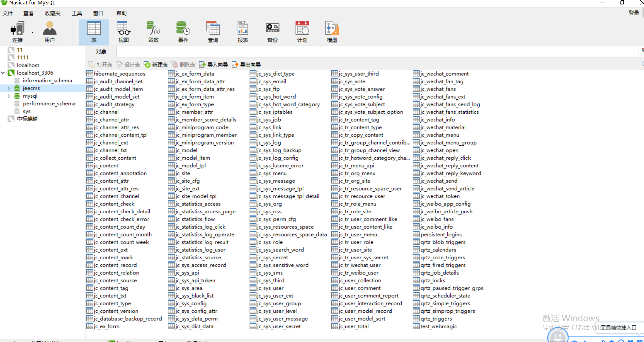Open the 连接 (Connection) tool
The image size is (644, 342).
tap(17, 32)
